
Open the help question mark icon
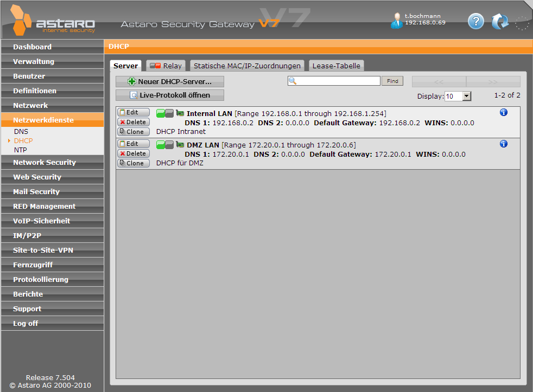pos(476,21)
